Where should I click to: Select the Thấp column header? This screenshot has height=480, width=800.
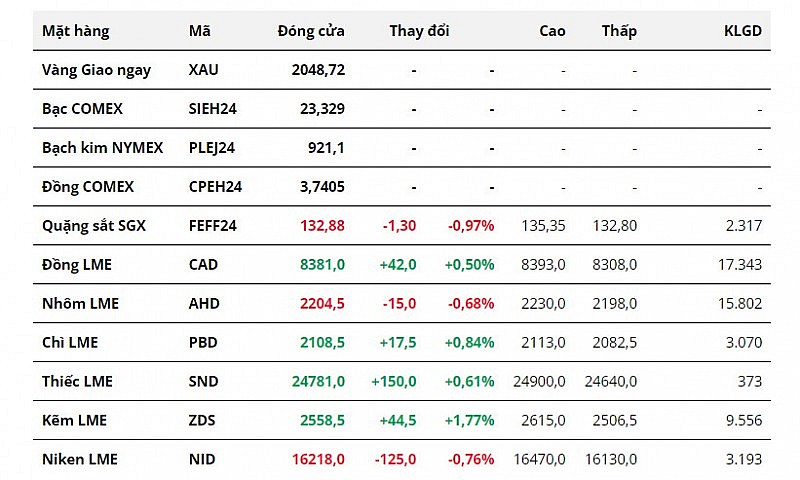[x=619, y=31]
